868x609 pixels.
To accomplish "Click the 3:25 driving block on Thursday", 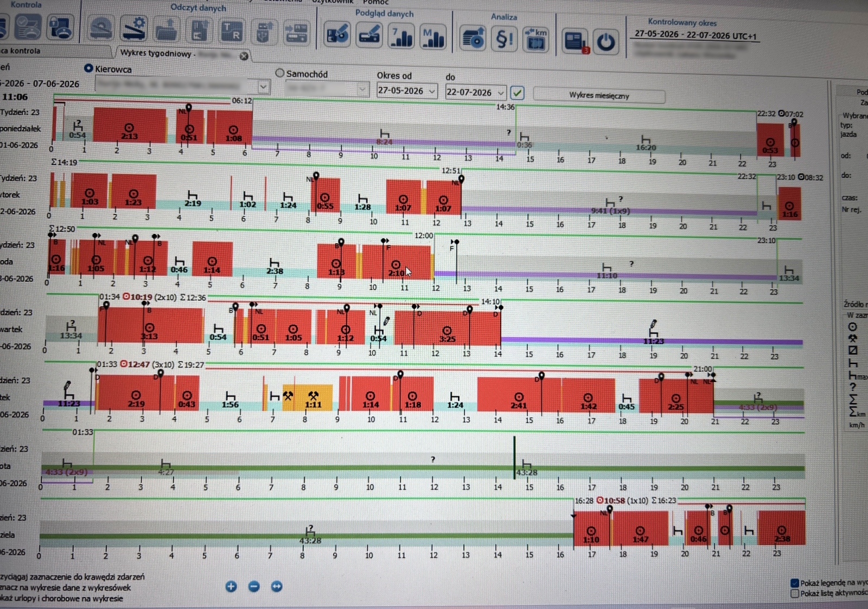I will [448, 328].
